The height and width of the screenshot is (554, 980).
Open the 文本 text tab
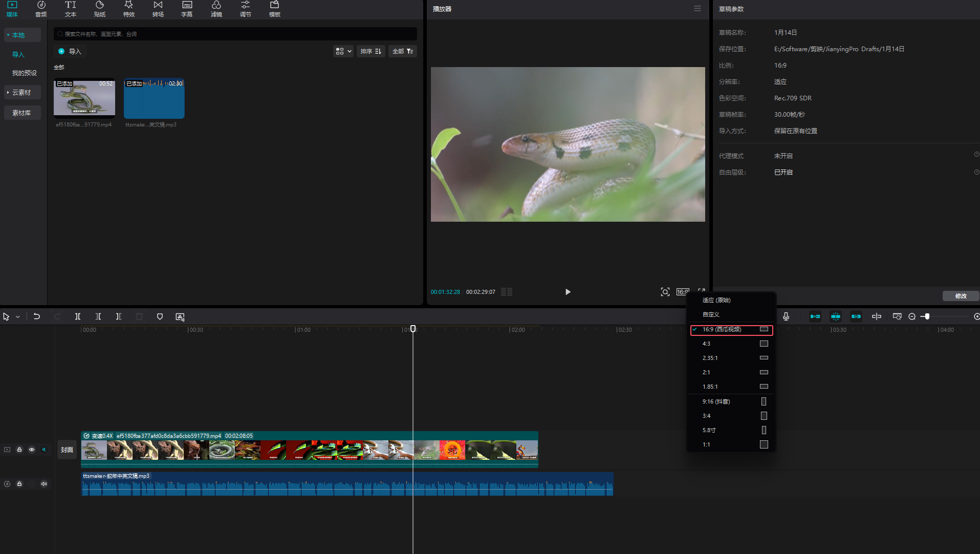click(x=71, y=9)
